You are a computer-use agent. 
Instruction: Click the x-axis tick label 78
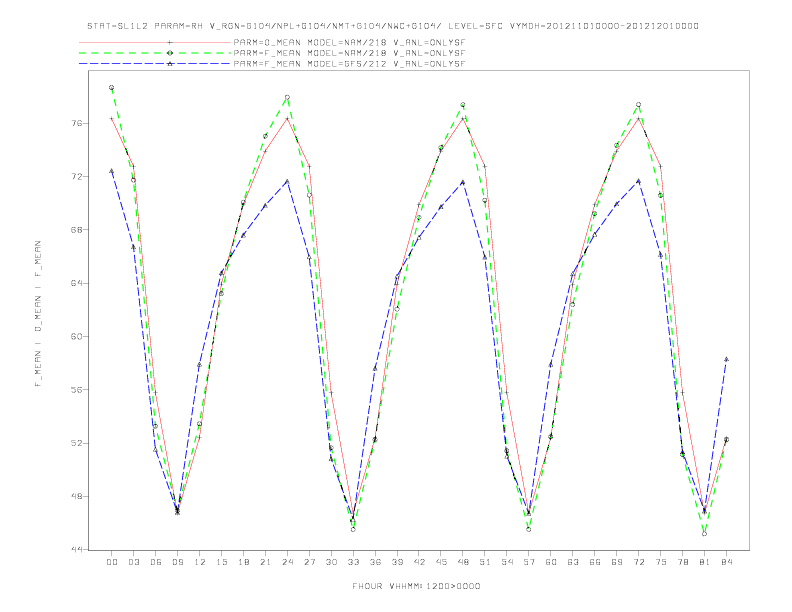pyautogui.click(x=682, y=562)
